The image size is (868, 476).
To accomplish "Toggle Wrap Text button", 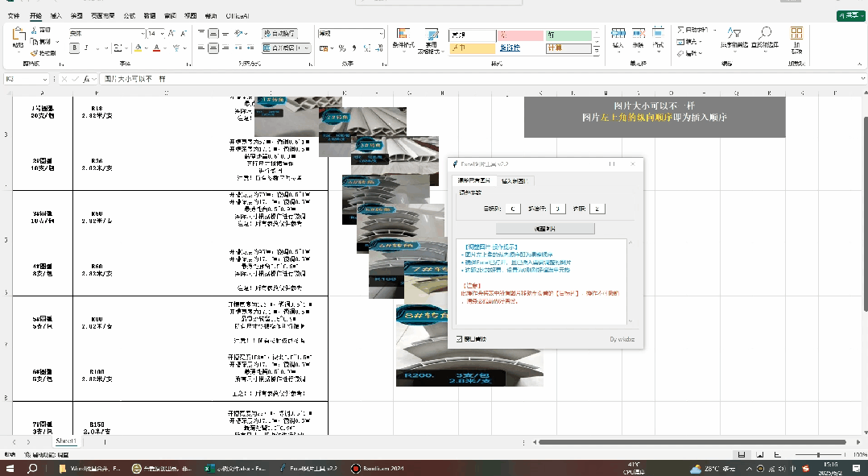I will [279, 34].
